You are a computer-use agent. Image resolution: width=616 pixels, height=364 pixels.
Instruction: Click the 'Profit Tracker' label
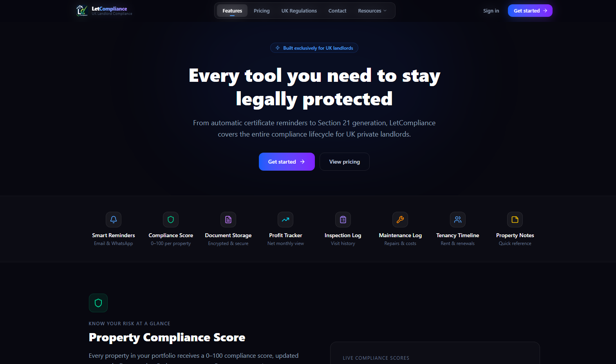click(x=285, y=235)
